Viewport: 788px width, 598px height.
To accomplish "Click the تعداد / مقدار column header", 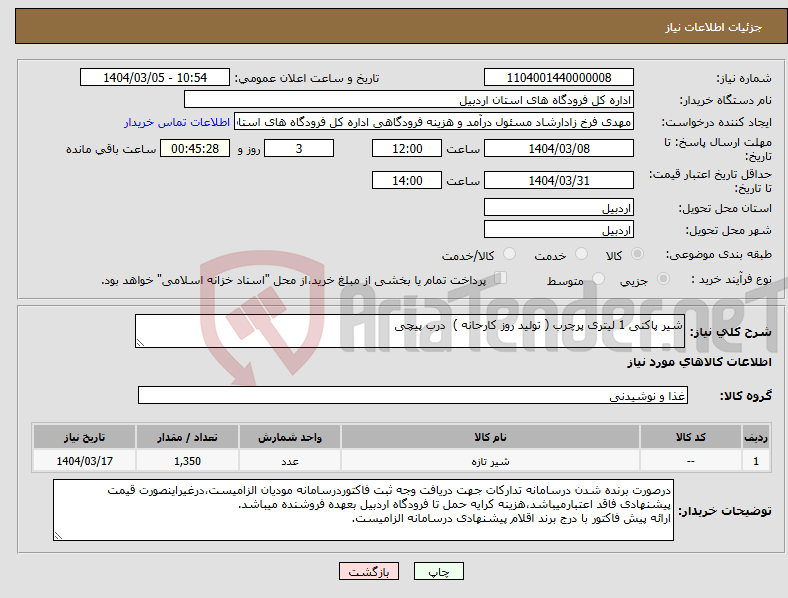I will pos(187,437).
